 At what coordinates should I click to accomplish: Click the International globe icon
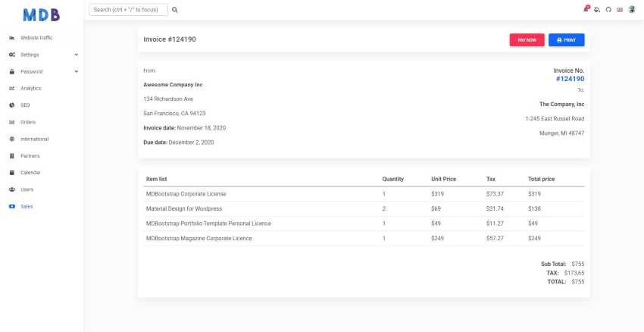click(x=12, y=139)
